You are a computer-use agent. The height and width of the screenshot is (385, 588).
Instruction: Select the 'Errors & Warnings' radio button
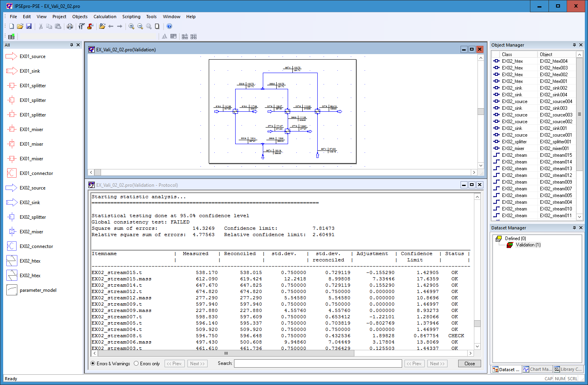(93, 364)
